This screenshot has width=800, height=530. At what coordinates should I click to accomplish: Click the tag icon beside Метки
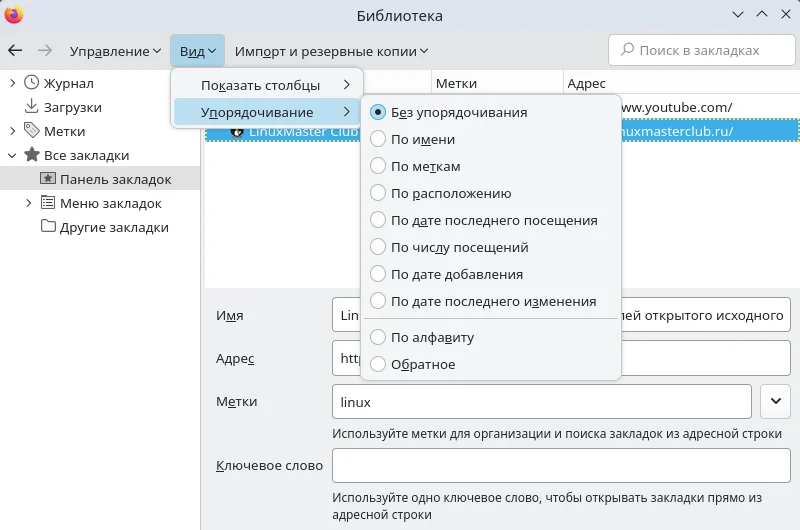click(32, 131)
